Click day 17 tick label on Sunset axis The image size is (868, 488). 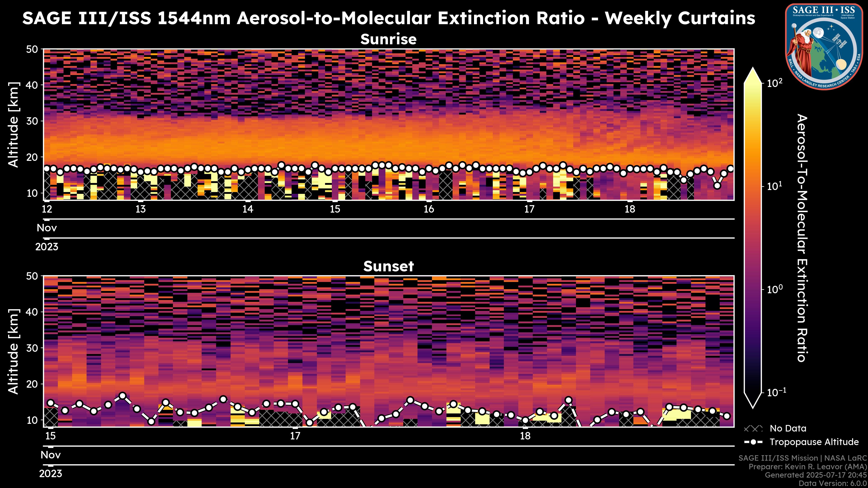click(x=295, y=436)
